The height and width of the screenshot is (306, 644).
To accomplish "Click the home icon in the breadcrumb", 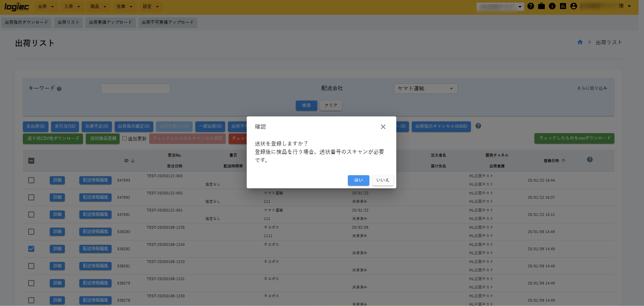I will [580, 42].
